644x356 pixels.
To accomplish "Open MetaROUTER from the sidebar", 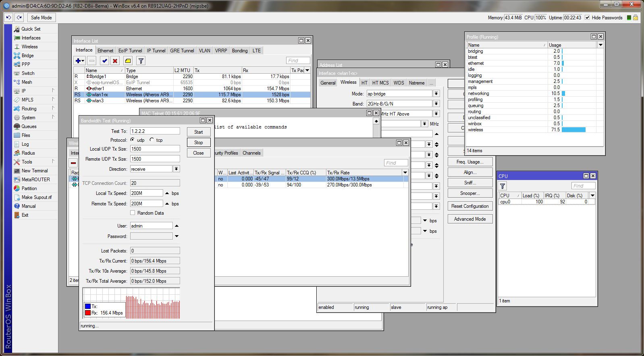I will tap(35, 180).
